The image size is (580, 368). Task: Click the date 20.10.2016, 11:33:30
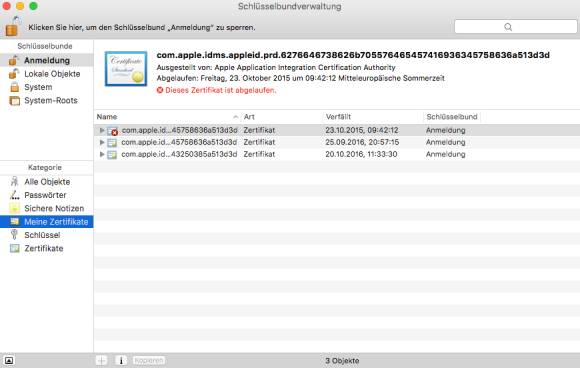(361, 154)
